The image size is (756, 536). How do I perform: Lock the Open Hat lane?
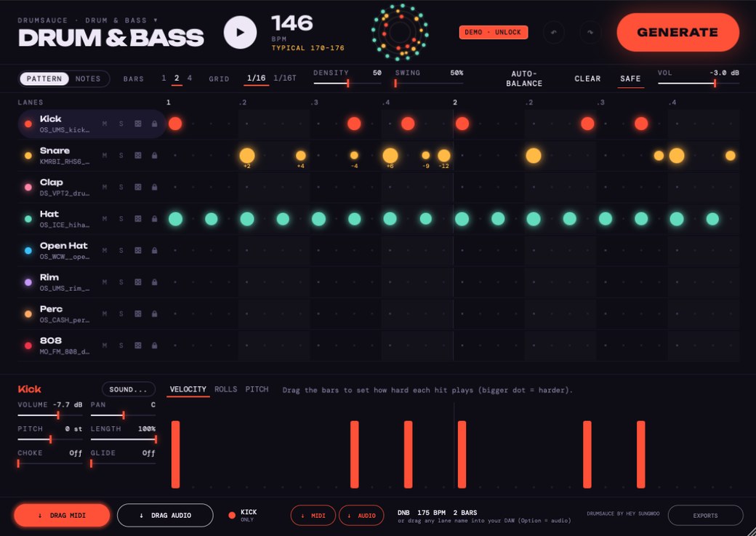pos(154,250)
